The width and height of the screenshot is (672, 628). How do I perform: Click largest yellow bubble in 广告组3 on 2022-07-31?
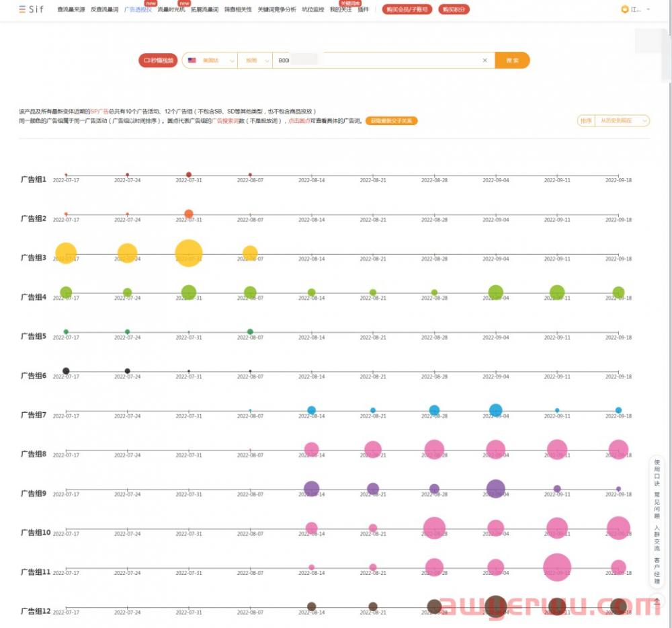189,253
